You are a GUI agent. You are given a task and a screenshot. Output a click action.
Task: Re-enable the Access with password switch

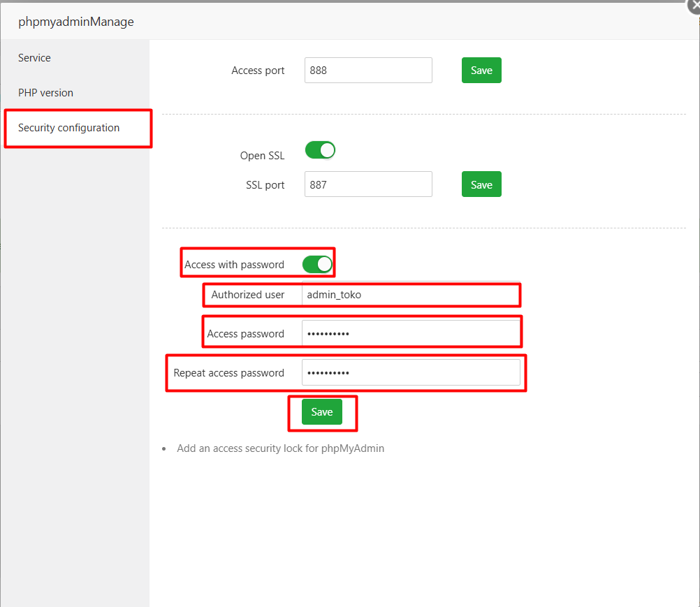pyautogui.click(x=317, y=264)
